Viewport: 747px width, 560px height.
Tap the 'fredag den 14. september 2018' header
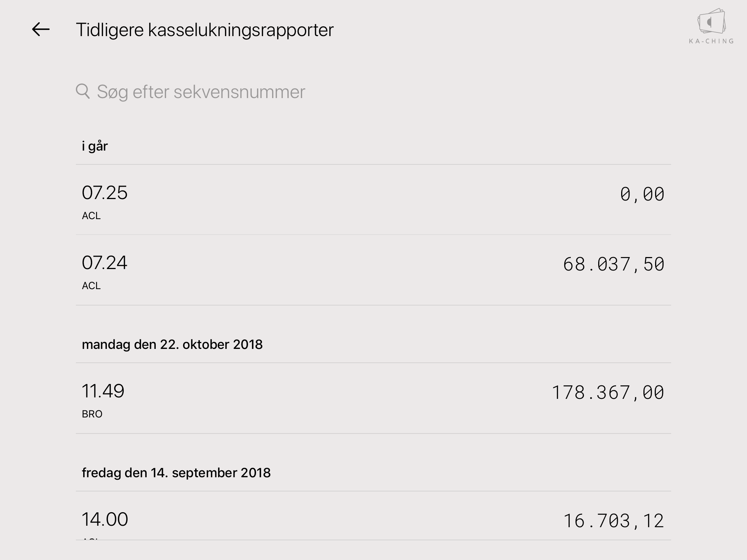click(176, 473)
